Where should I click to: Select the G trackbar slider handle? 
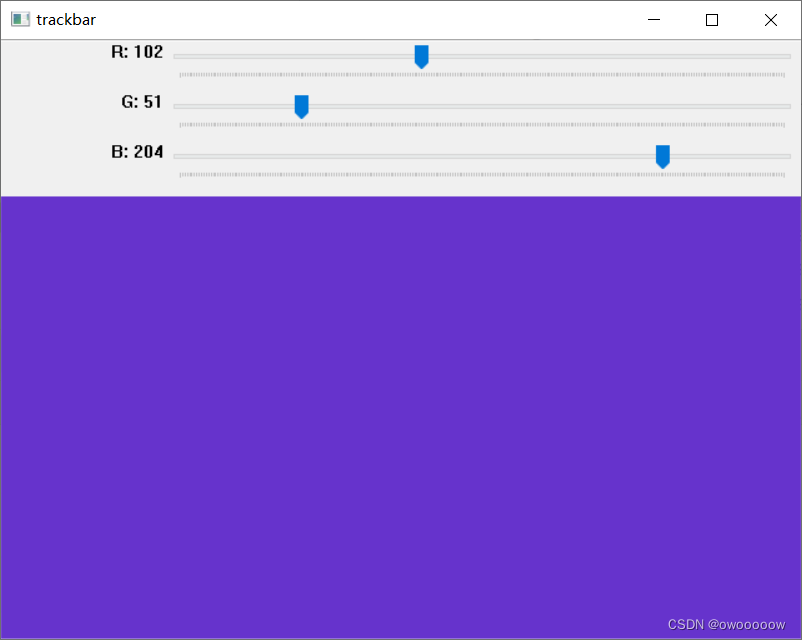click(x=301, y=106)
